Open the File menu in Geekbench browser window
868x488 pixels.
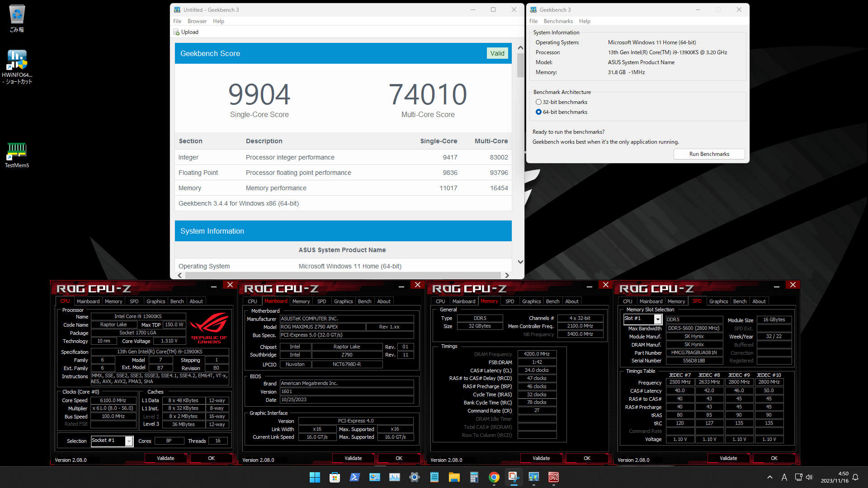click(x=177, y=21)
